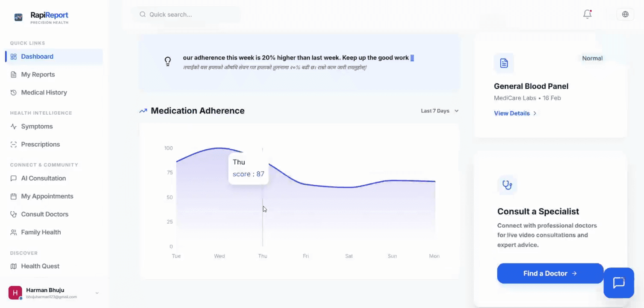Open the chat bubble button
The height and width of the screenshot is (308, 644).
coord(619,283)
